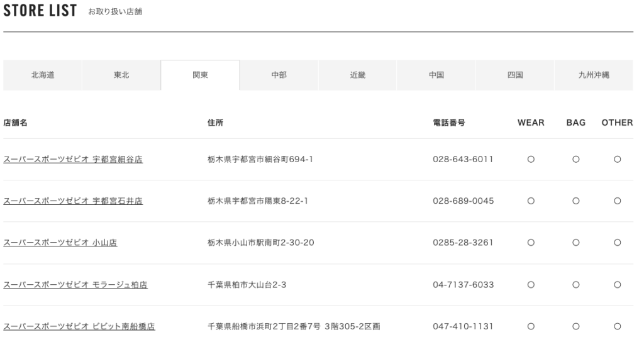The height and width of the screenshot is (347, 644).
Task: Click phone number 028-689-0045
Action: [x=464, y=201]
